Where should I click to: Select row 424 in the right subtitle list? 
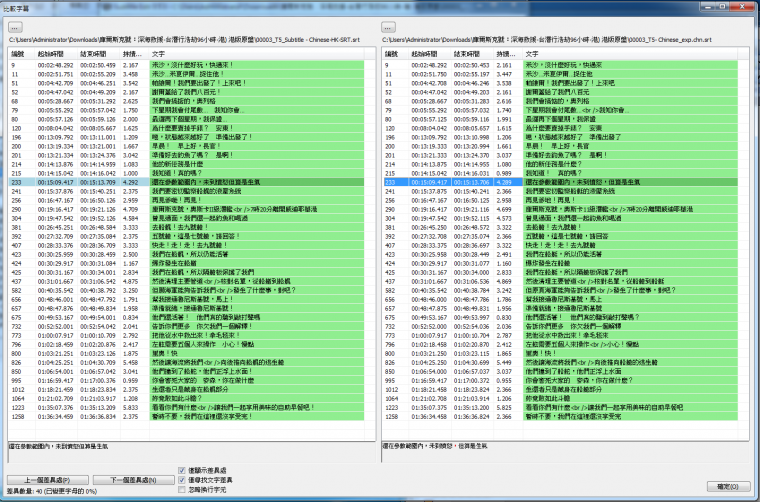pos(560,263)
